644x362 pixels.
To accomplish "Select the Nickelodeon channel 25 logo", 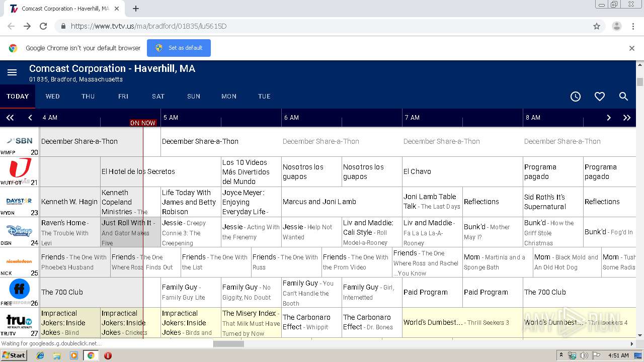I will click(x=20, y=262).
